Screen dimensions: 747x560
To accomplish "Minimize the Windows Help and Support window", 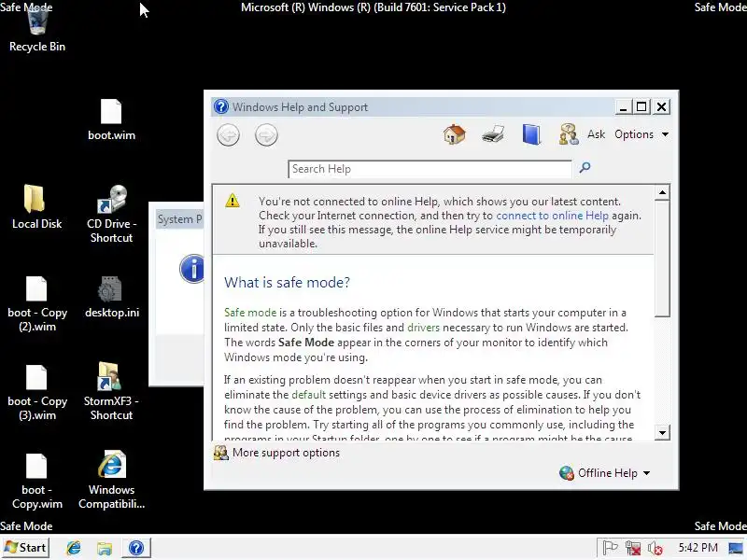I will click(623, 106).
